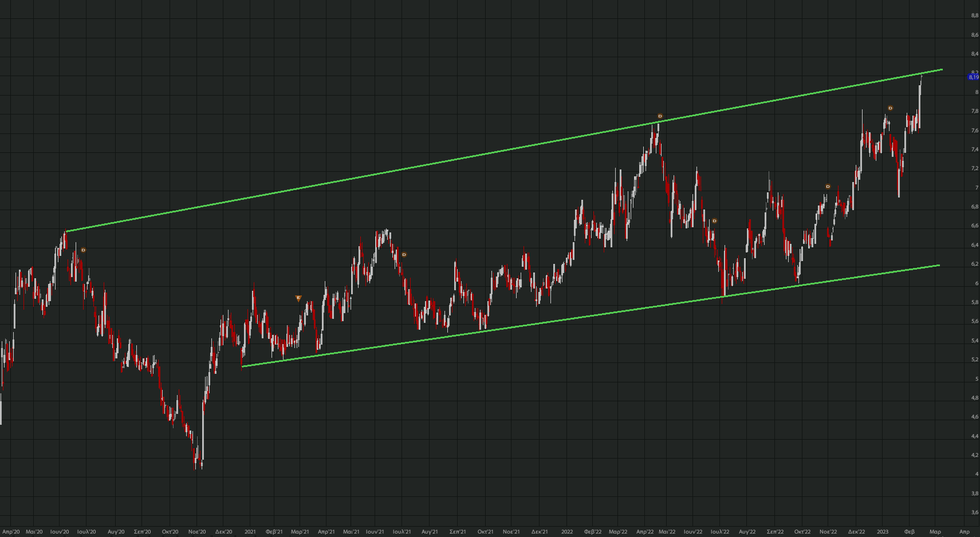
Task: Click the 5,2 price axis label
Action: (975, 360)
